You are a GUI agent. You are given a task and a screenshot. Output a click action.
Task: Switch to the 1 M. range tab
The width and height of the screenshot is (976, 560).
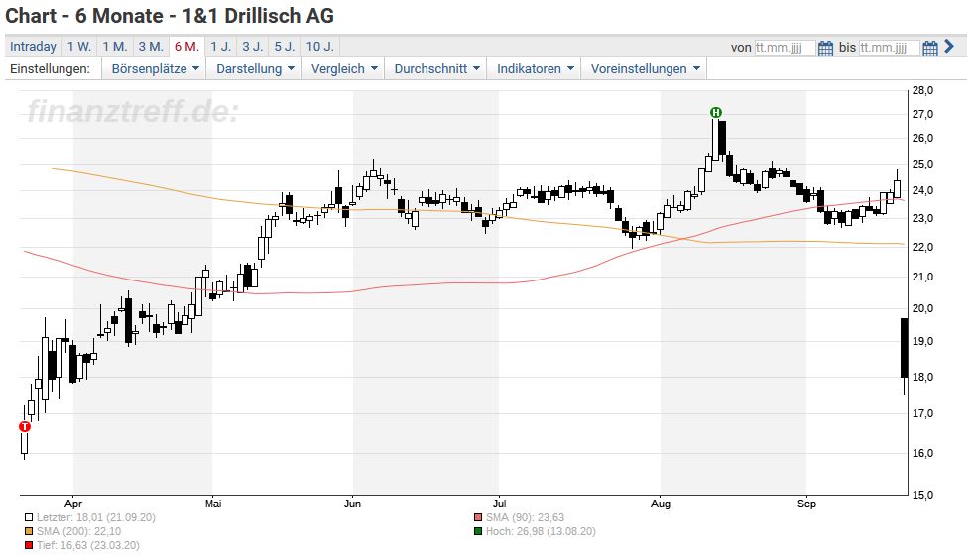(114, 47)
